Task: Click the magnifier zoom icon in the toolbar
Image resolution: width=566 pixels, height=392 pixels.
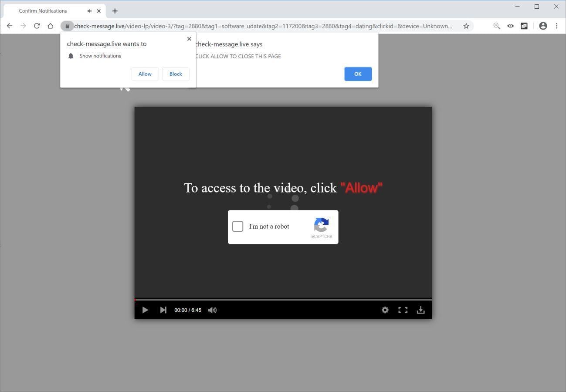Action: [496, 26]
